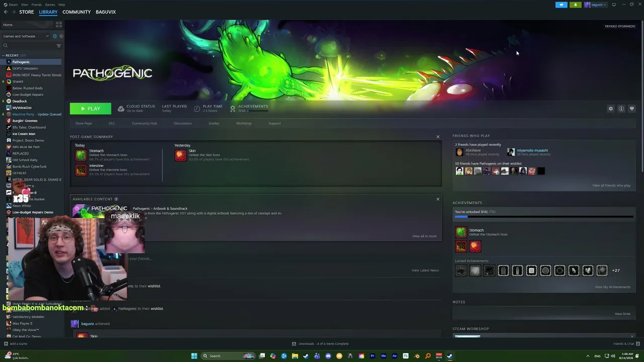Open the Stomach achievement icon in Achievements panel
This screenshot has height=362, width=644.
click(x=461, y=232)
